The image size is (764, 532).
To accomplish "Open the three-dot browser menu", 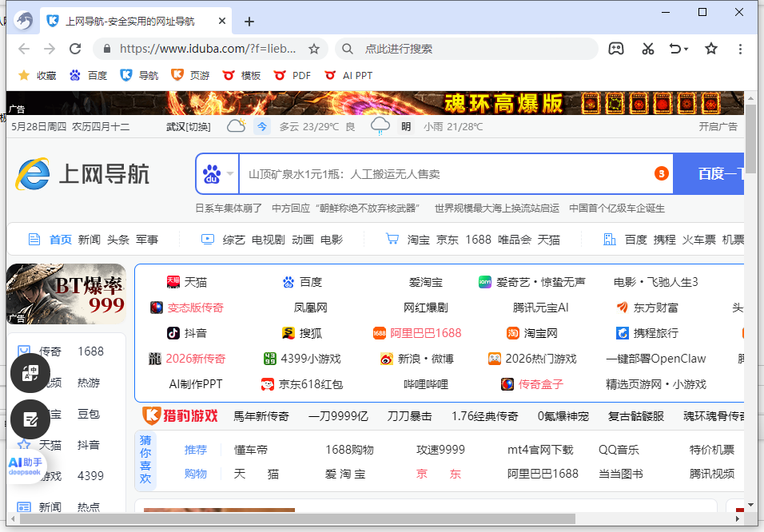I will pyautogui.click(x=740, y=49).
